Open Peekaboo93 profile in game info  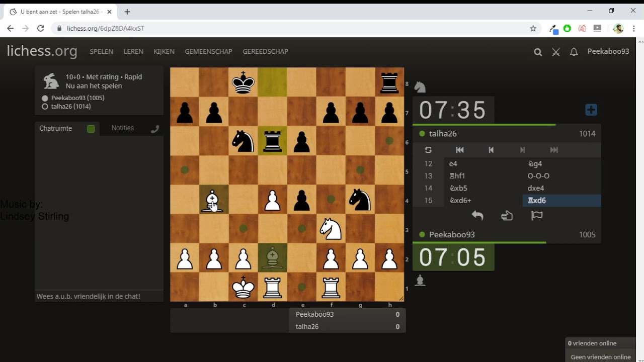pyautogui.click(x=77, y=98)
